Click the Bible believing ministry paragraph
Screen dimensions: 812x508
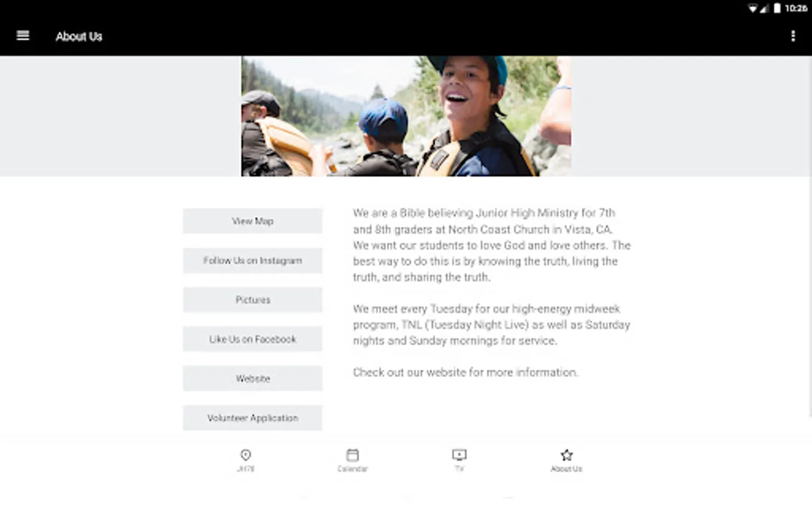[x=492, y=245]
